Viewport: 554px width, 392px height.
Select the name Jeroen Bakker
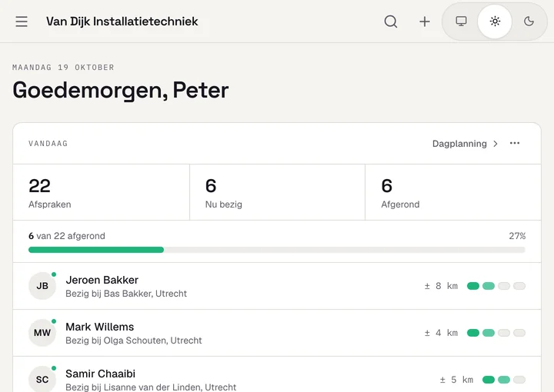coord(102,280)
